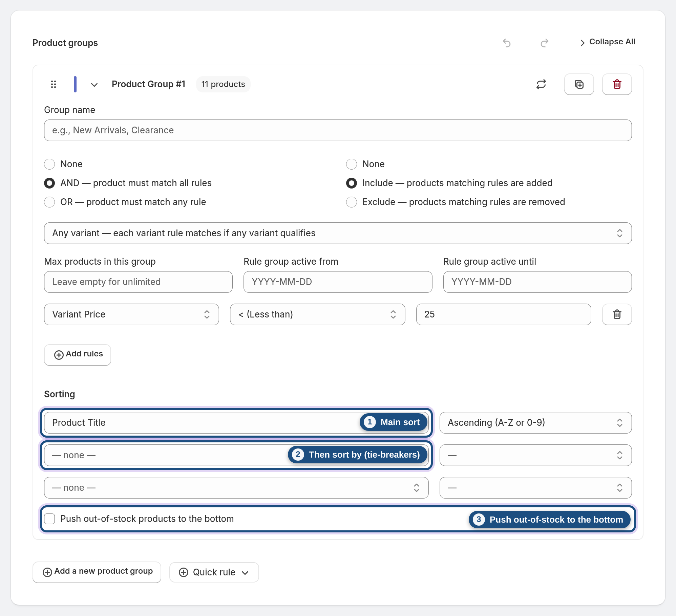The width and height of the screenshot is (676, 616).
Task: Click the redo arrow icon
Action: (x=545, y=43)
